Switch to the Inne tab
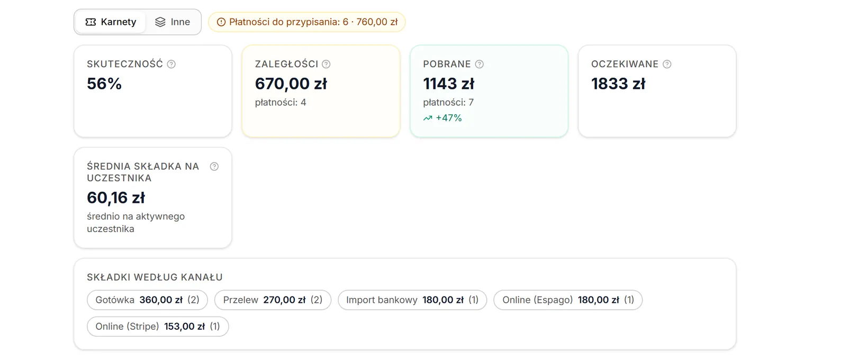The image size is (868, 361). (173, 22)
